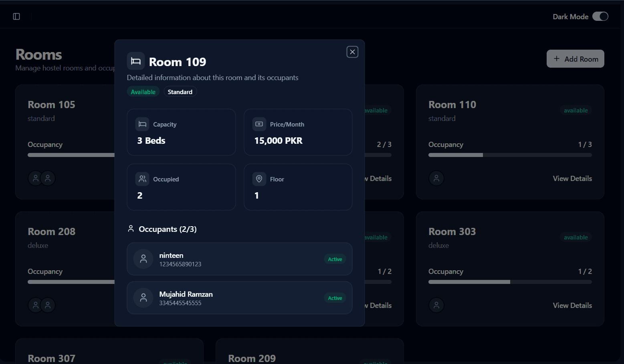Switch off the Dark Mode toggle

click(600, 16)
